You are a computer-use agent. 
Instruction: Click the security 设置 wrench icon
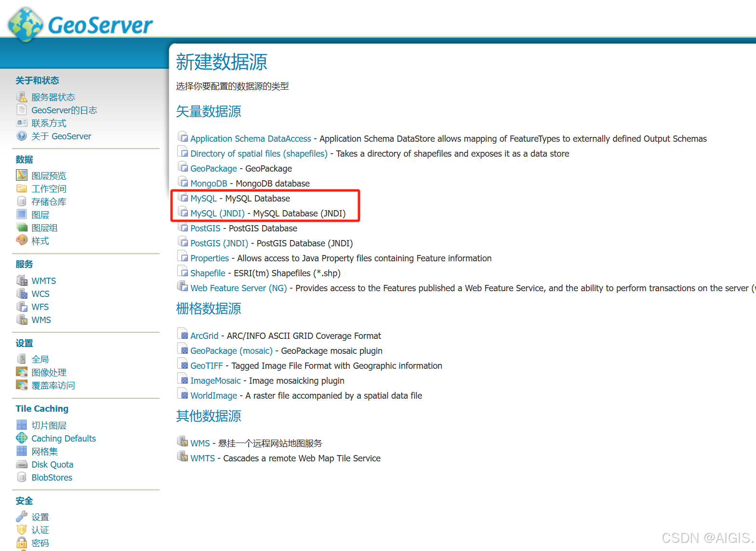pyautogui.click(x=22, y=517)
